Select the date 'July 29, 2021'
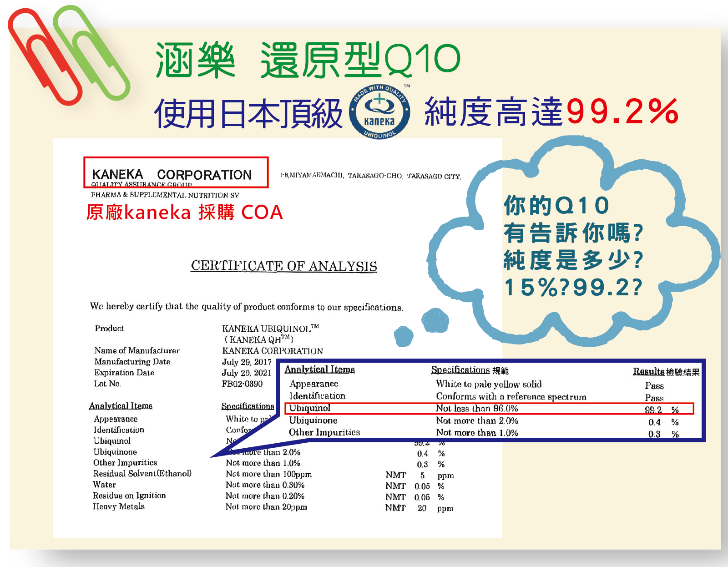 coord(247,373)
